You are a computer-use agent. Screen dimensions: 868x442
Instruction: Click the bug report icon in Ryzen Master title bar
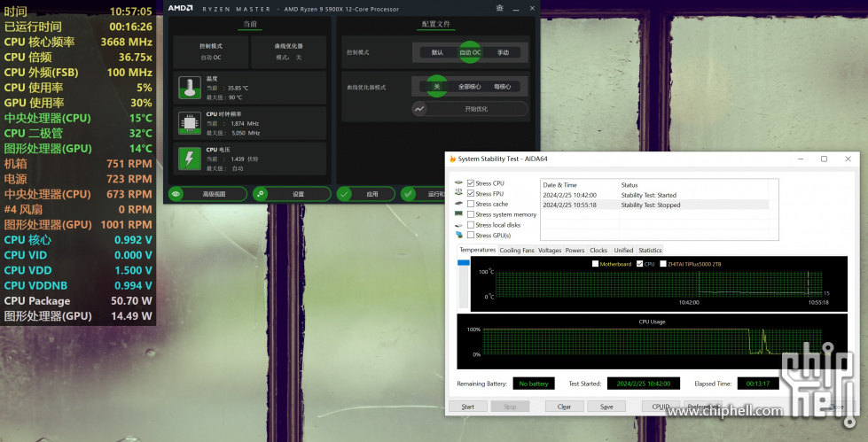[500, 8]
